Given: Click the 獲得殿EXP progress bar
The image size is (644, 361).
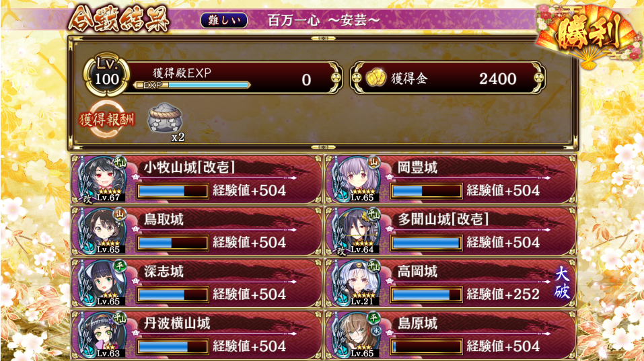Looking at the screenshot, I should [x=192, y=85].
